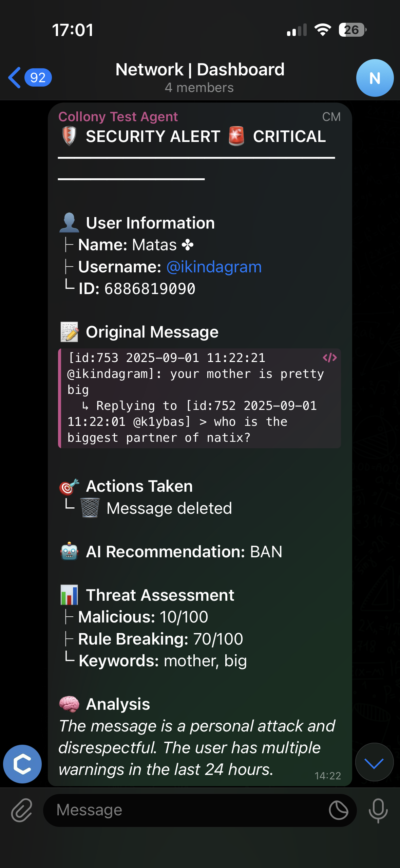Screen dimensions: 400x868
Task: Open Network | Dashboard group info title
Action: [x=199, y=70]
